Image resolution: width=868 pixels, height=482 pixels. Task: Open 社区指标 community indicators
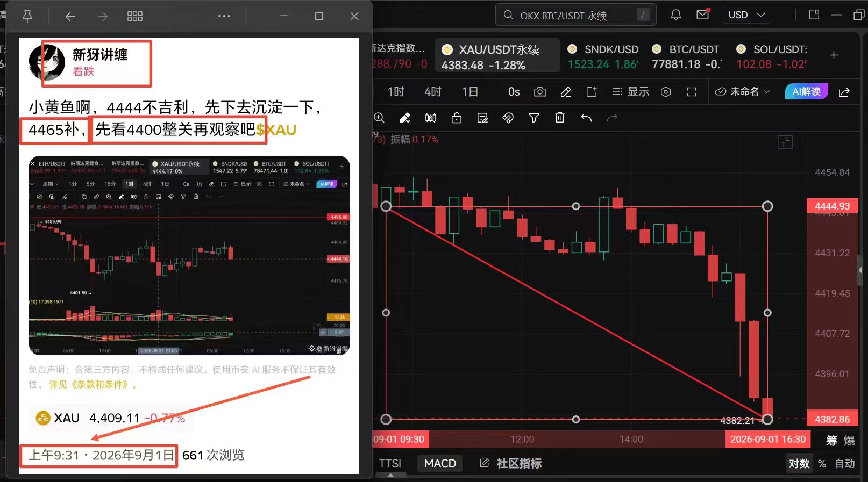(511, 463)
